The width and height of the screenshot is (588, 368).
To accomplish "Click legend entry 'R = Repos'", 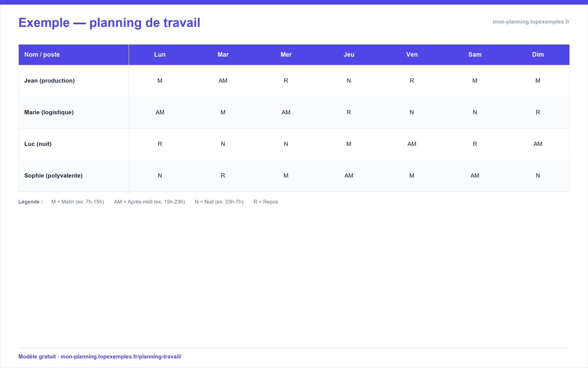I will tap(266, 202).
